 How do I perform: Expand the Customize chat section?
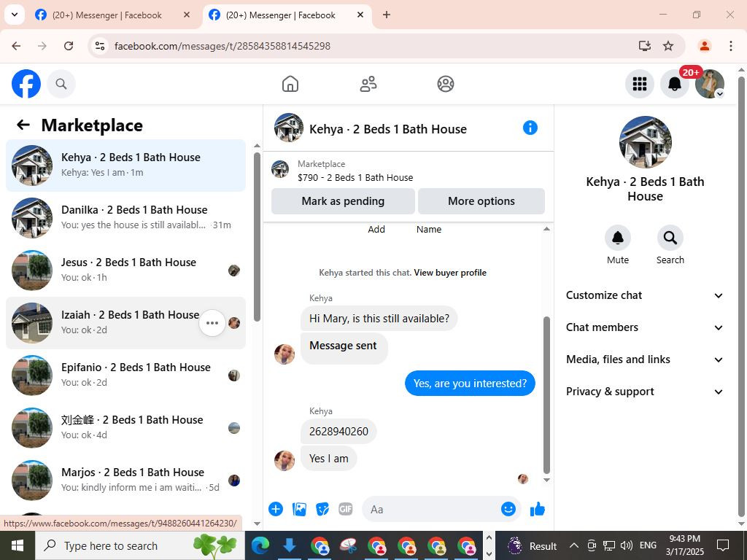[645, 295]
